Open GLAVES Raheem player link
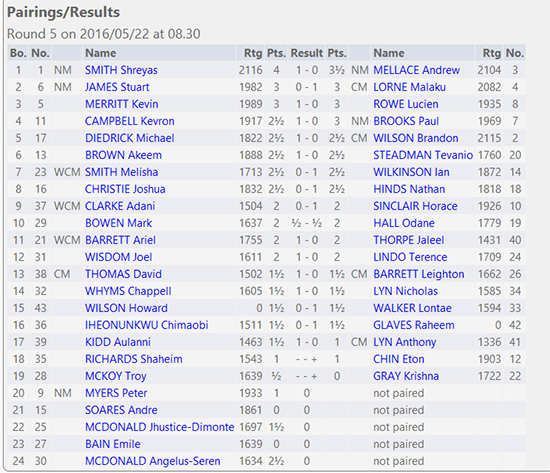Viewport: 550px width, 473px height. (414, 325)
